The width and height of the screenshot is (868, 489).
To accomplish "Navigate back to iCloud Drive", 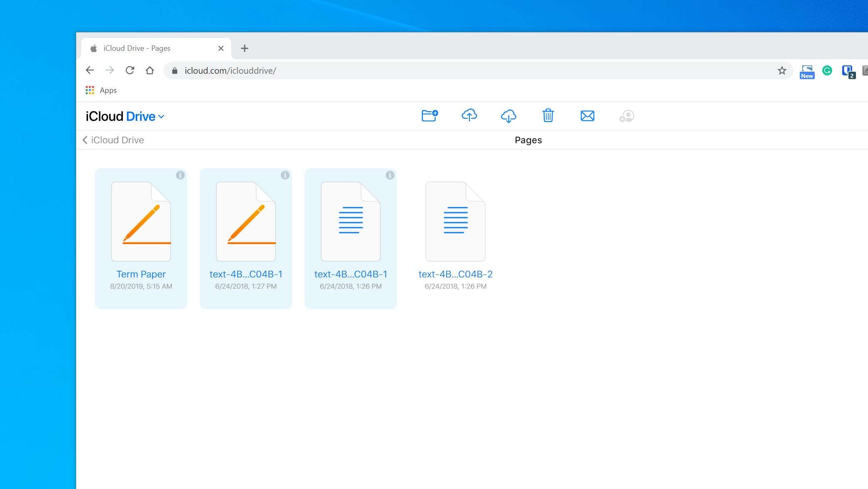I will 113,140.
